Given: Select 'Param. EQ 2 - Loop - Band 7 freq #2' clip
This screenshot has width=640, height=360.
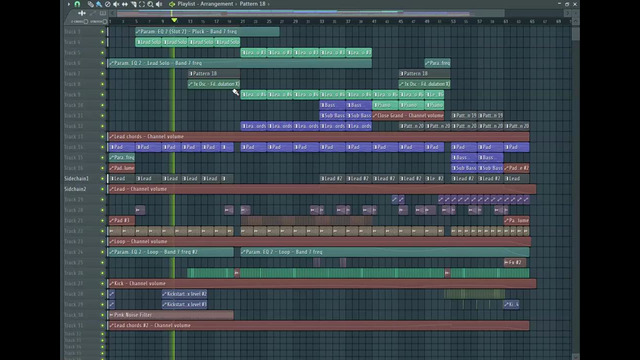Looking at the screenshot, I should (171, 252).
